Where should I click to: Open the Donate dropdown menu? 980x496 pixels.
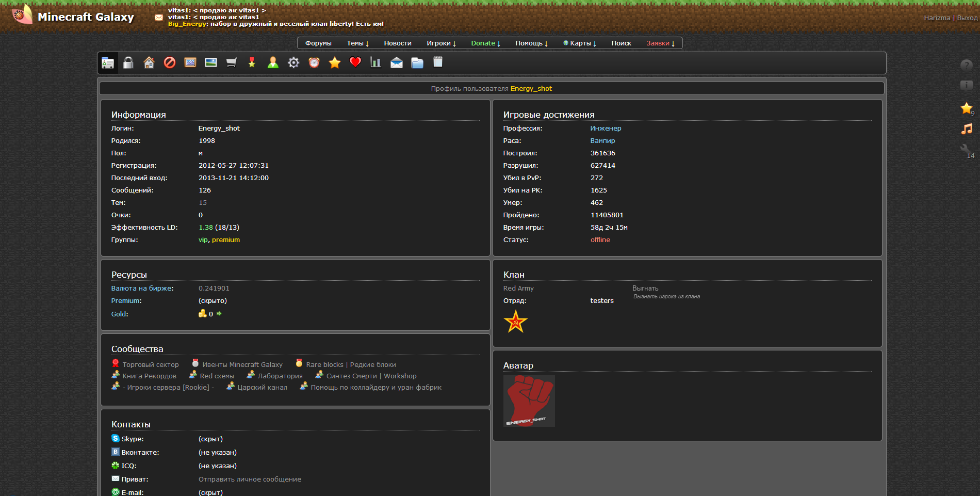pyautogui.click(x=485, y=43)
